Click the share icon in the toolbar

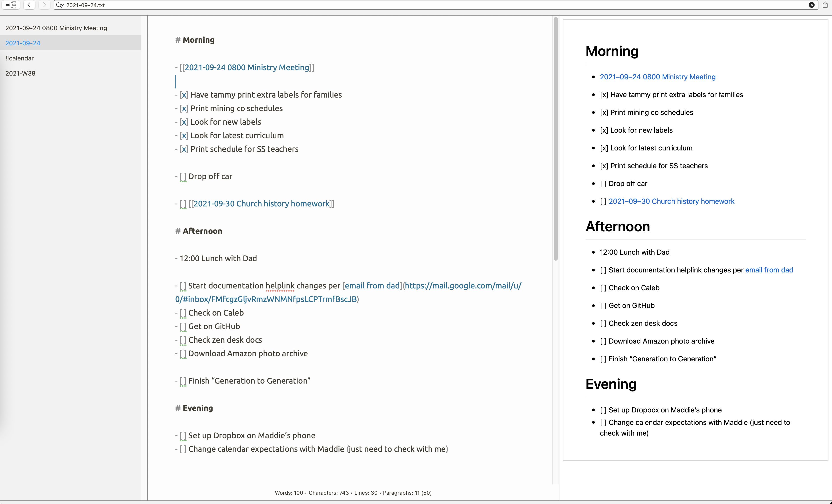click(x=825, y=5)
